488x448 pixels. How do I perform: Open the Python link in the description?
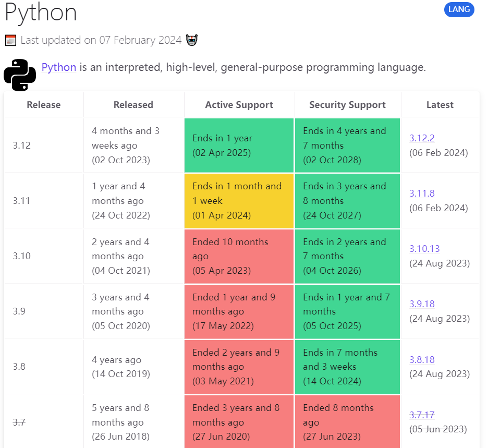[x=59, y=67]
